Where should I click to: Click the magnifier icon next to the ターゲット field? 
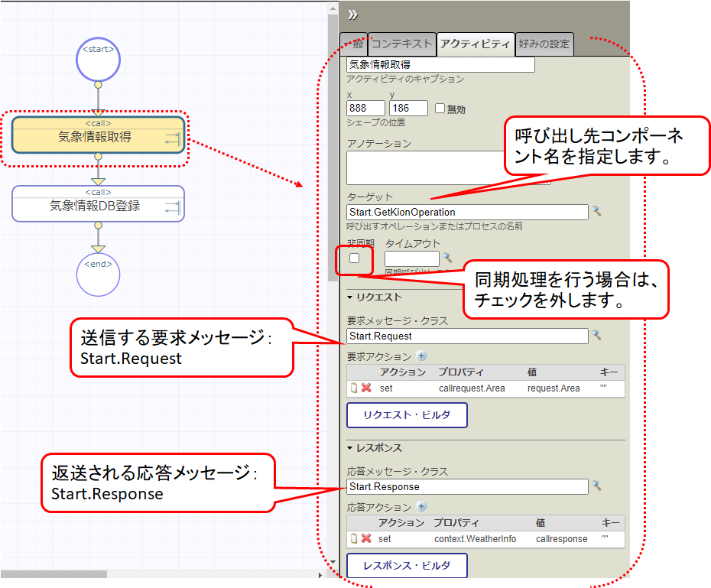pos(597,212)
